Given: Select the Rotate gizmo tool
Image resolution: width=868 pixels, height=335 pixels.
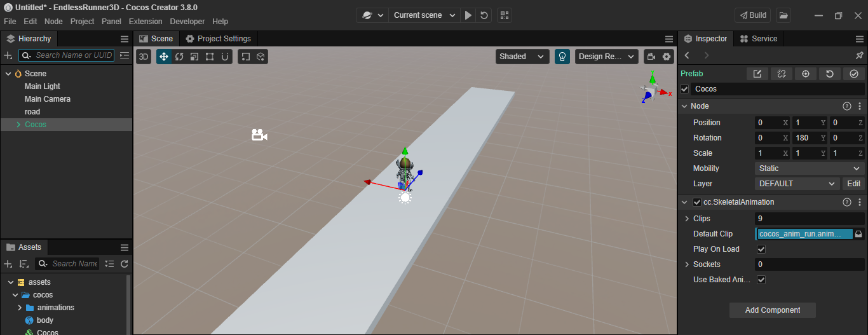Looking at the screenshot, I should [179, 57].
